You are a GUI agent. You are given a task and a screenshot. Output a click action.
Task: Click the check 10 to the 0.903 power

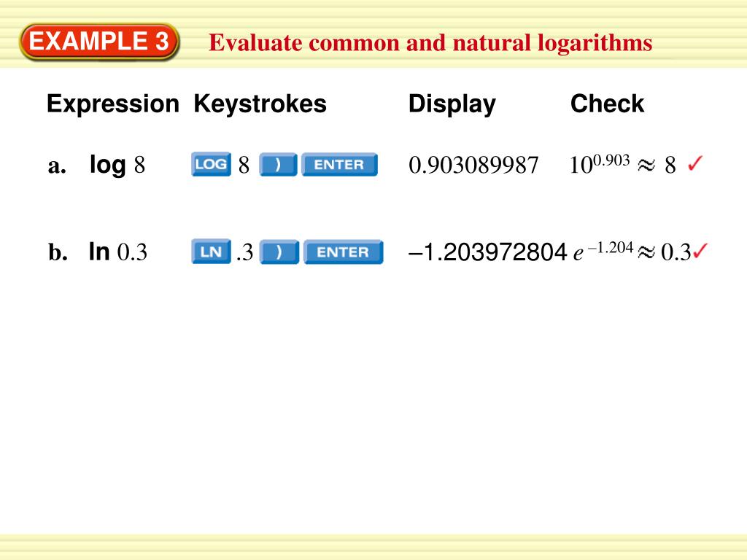pos(600,164)
